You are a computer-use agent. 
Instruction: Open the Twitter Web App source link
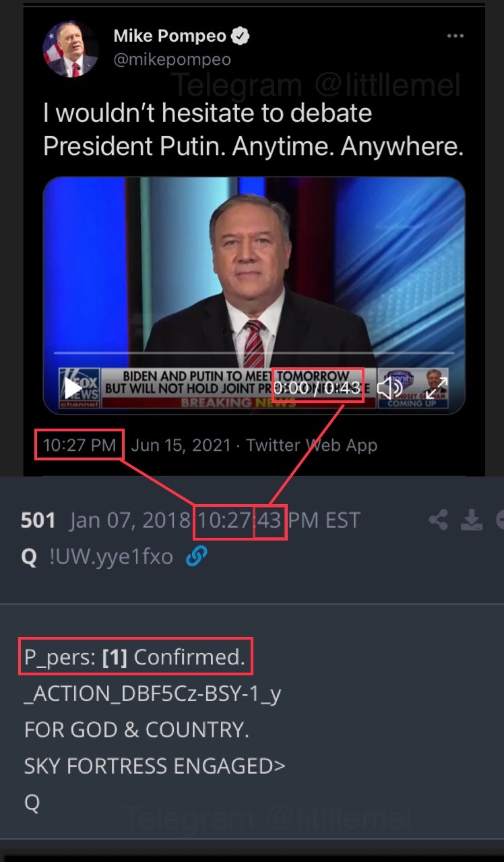312,445
